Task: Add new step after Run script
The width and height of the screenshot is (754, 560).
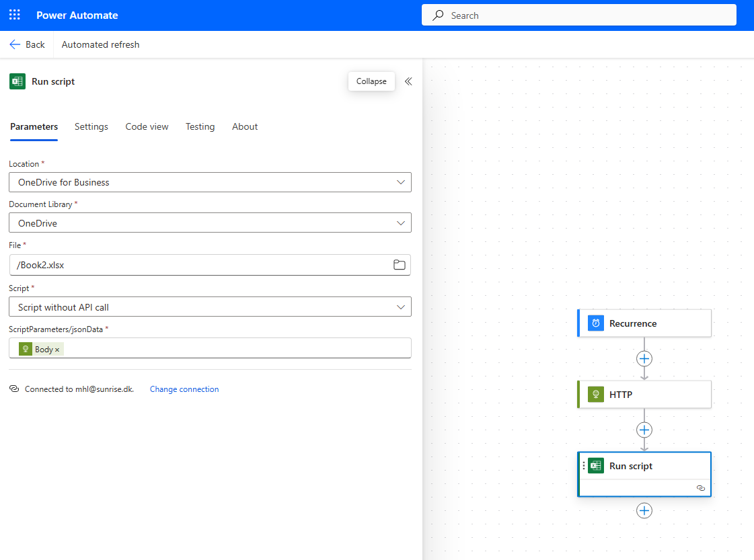Action: tap(644, 511)
